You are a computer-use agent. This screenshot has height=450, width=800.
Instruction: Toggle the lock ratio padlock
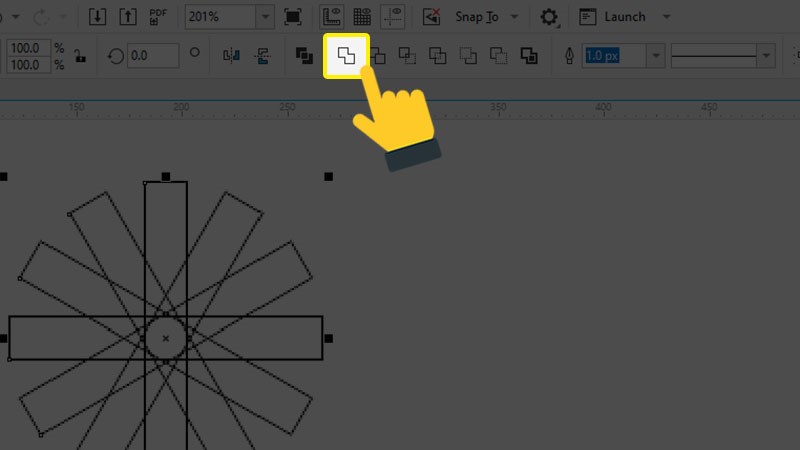(80, 57)
